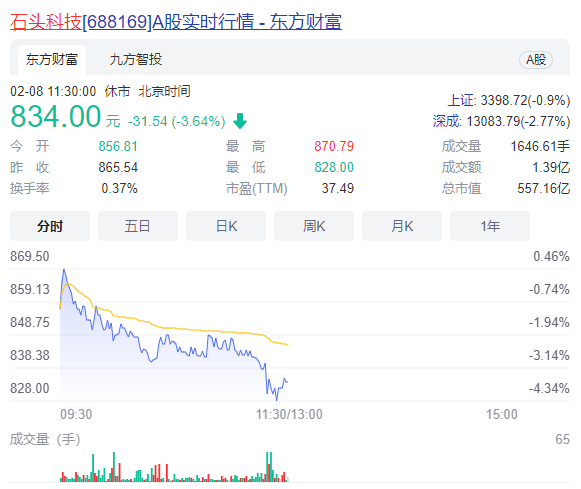Open the 石头科技 A股实时行情 title link
Screen dimensions: 581x489
(176, 22)
